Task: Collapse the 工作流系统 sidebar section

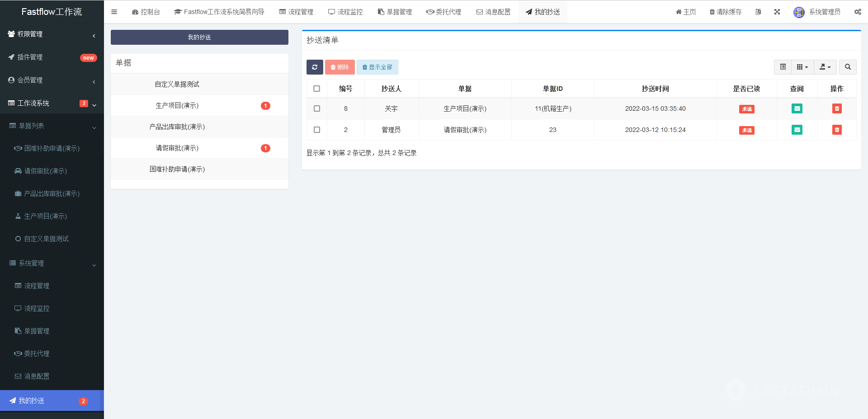Action: (52, 103)
